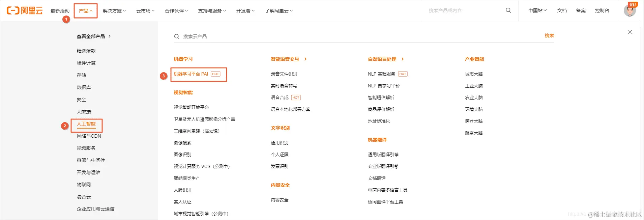Expand the 支持与服务 dropdown
Screen dimensions: 644x220
(x=212, y=11)
